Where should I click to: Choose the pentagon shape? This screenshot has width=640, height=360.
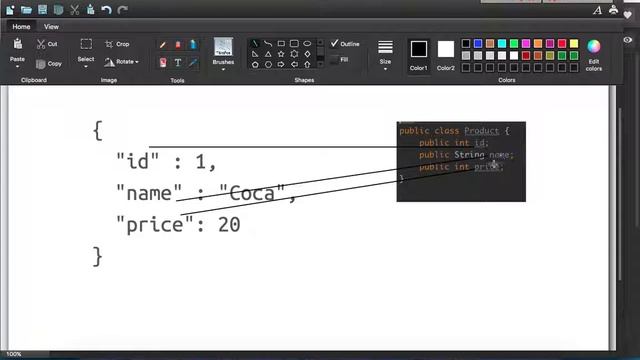point(255,64)
